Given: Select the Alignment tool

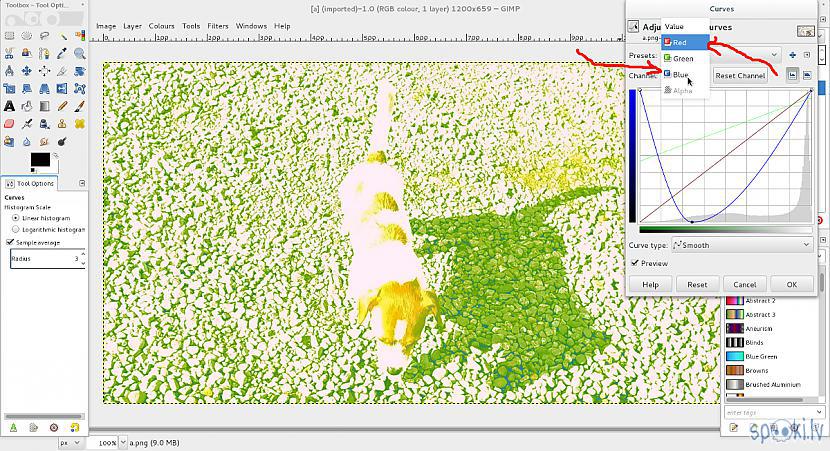Looking at the screenshot, I should (44, 71).
